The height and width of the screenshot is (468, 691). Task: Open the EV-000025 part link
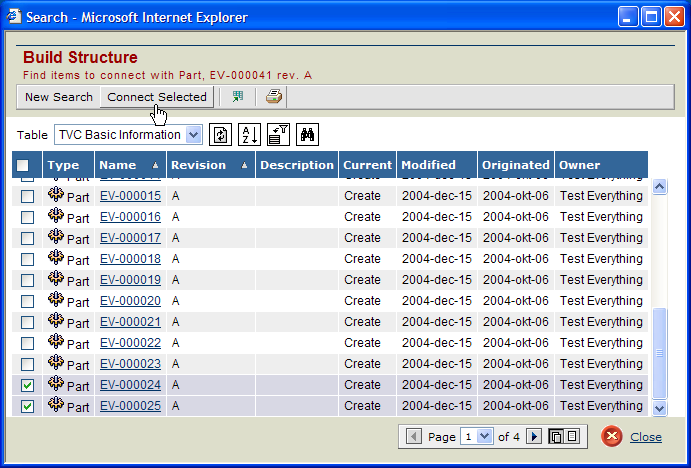[x=130, y=406]
